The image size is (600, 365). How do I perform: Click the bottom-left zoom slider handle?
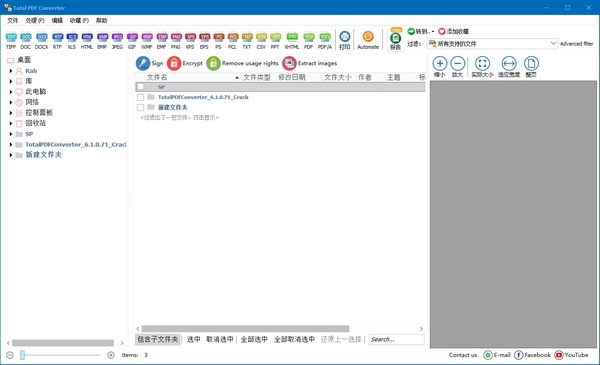[23, 355]
